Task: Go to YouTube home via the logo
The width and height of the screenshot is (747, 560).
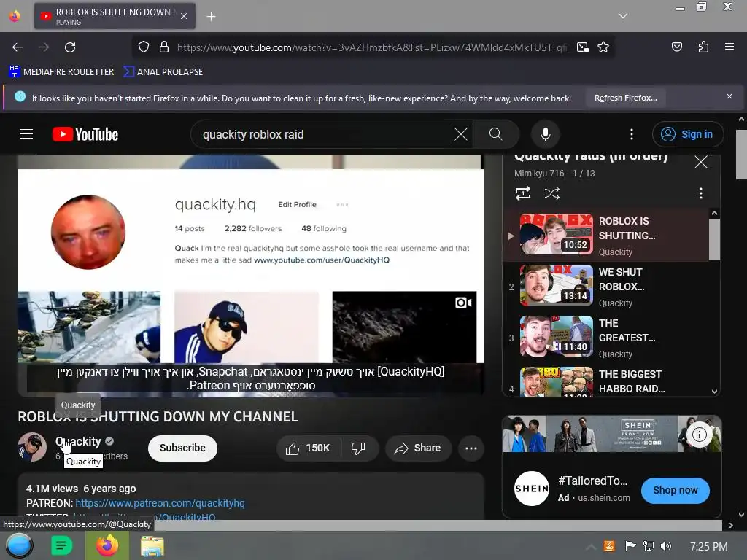Action: (x=85, y=134)
